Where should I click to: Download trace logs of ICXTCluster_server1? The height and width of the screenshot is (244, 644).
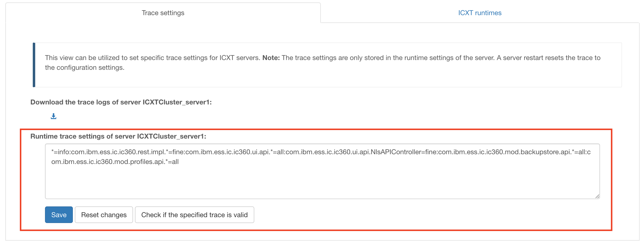54,116
